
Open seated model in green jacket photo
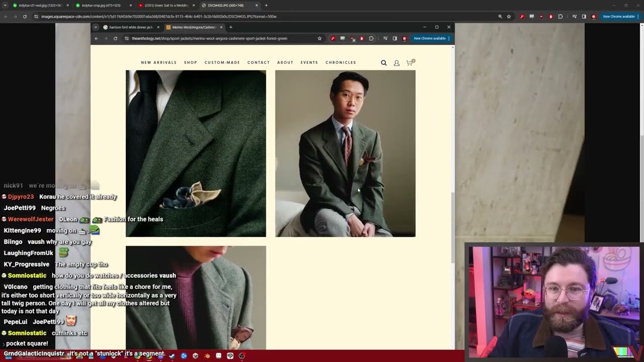click(x=345, y=153)
